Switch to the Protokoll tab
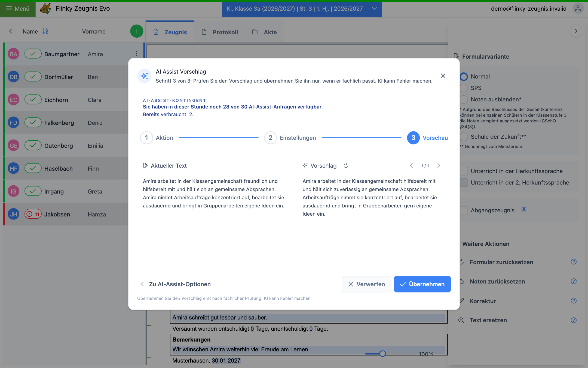 (220, 32)
